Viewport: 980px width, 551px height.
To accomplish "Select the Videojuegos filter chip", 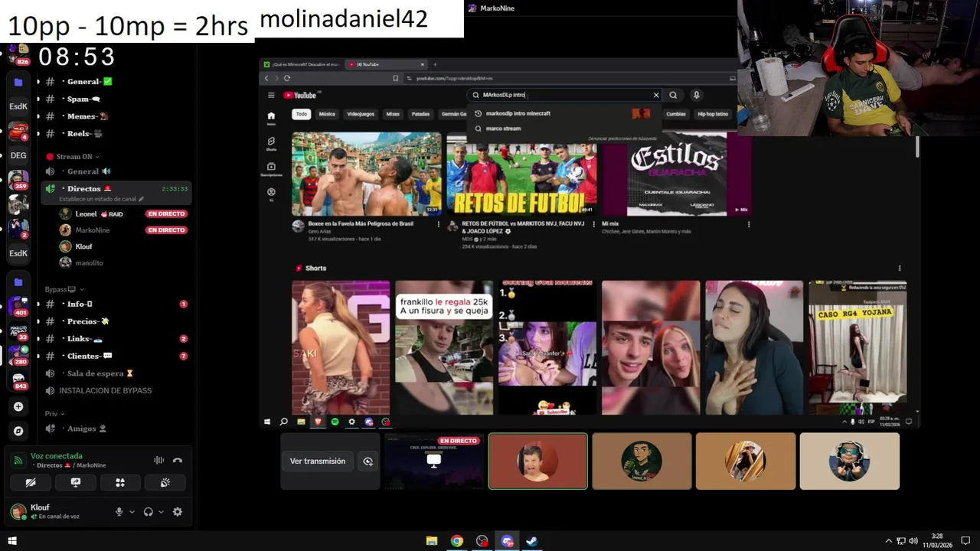I will 361,114.
